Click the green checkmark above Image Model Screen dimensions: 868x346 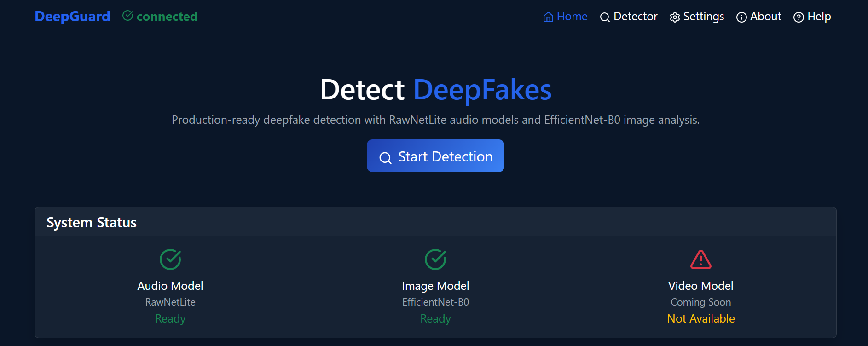(435, 259)
